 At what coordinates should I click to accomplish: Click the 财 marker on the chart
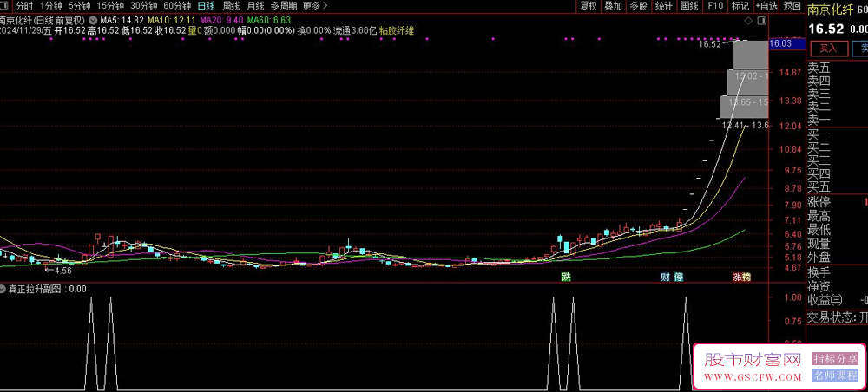[666, 277]
